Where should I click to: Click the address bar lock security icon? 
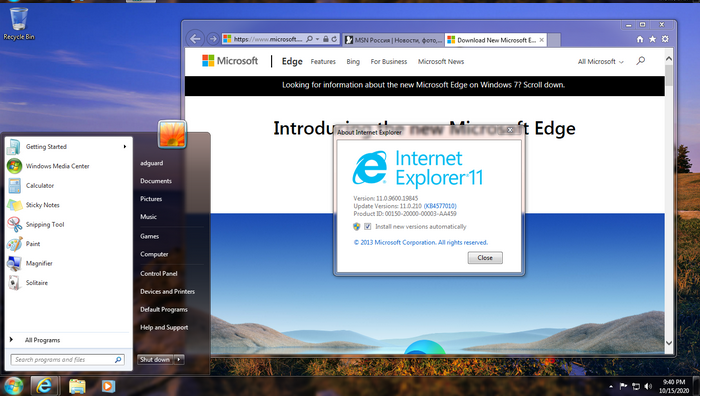click(325, 39)
